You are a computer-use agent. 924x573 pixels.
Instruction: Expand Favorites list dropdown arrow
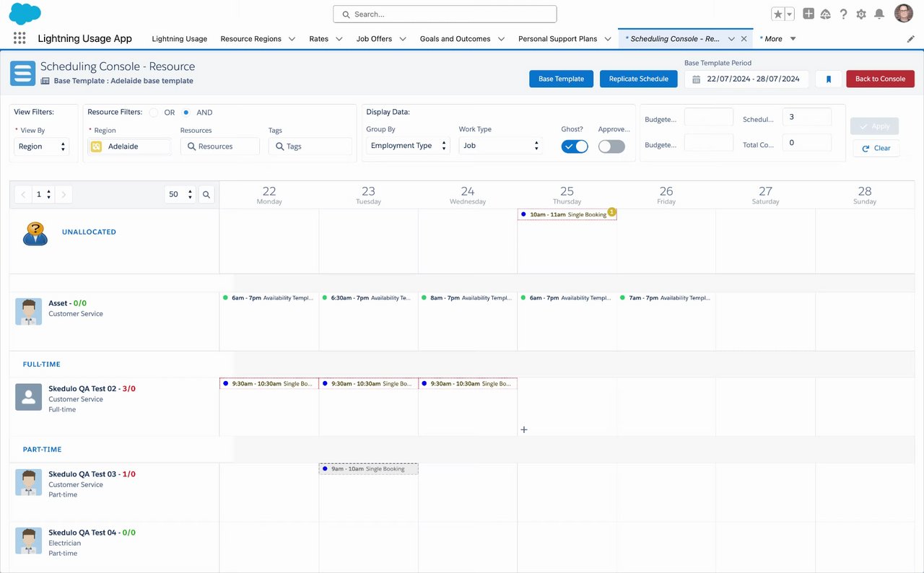[790, 14]
